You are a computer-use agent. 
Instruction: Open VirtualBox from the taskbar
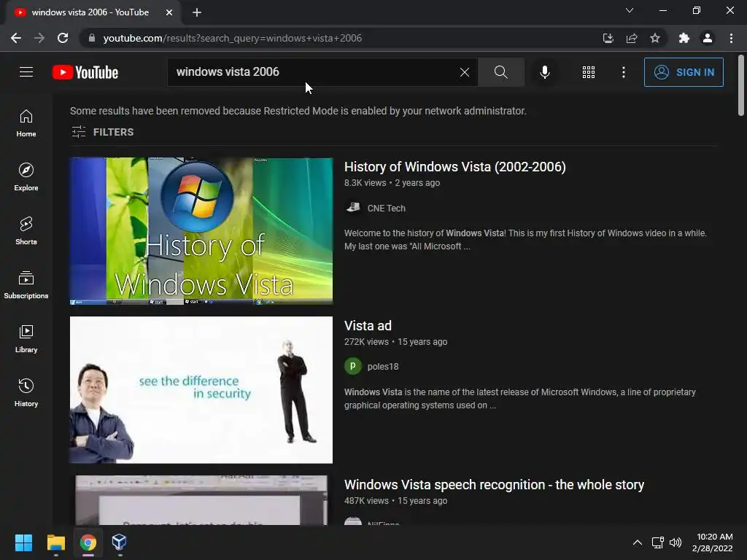[119, 542]
